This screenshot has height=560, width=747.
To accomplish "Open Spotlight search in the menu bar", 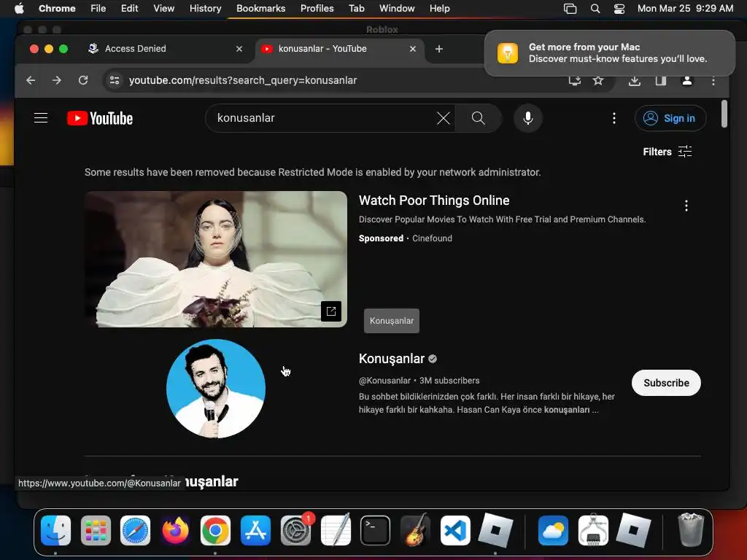I will tap(595, 9).
